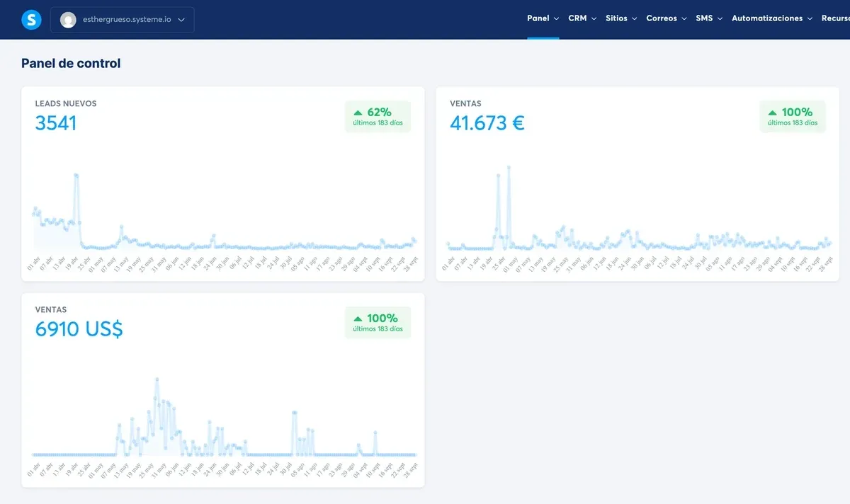Open the esthergrueso.systeme.io account selector
Screen dimensions: 850x504
123,20
